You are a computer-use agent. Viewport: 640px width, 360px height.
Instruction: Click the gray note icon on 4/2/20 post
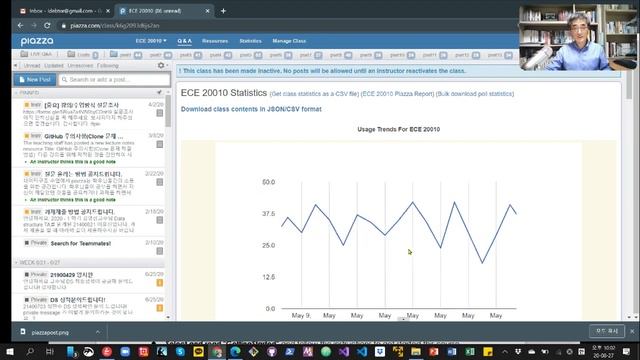(x=160, y=113)
